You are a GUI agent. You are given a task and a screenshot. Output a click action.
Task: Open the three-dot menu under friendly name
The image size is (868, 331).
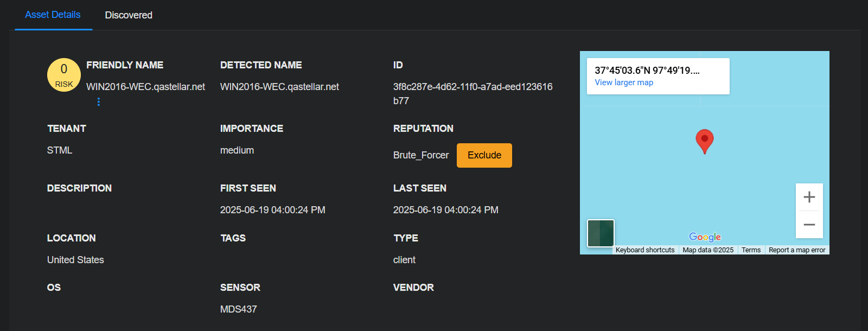pyautogui.click(x=98, y=101)
